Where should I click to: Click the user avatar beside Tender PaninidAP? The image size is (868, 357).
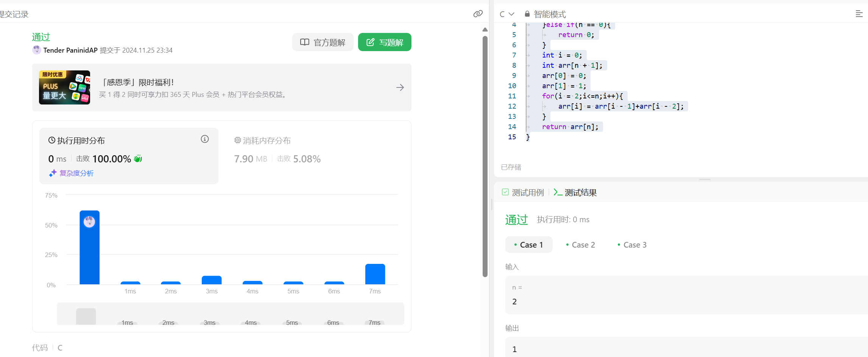point(37,50)
